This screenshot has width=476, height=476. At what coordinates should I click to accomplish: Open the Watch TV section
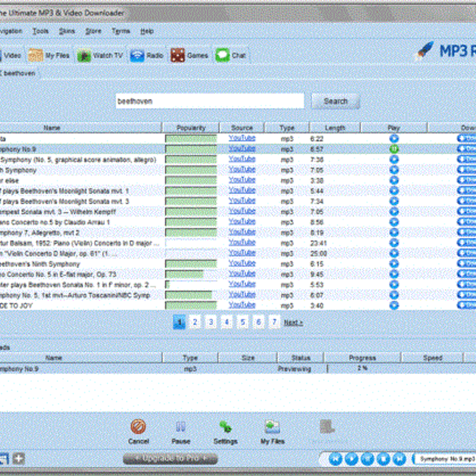[100, 56]
